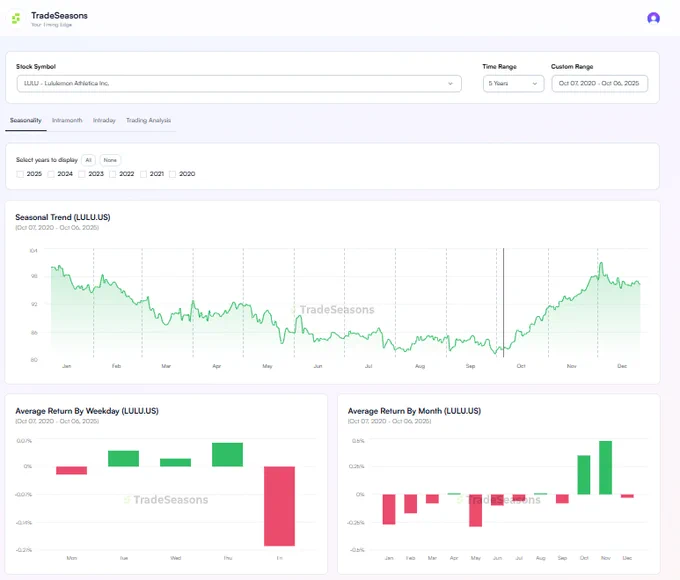Toggle the 2023 year checkbox
This screenshot has height=580, width=680.
tap(82, 174)
